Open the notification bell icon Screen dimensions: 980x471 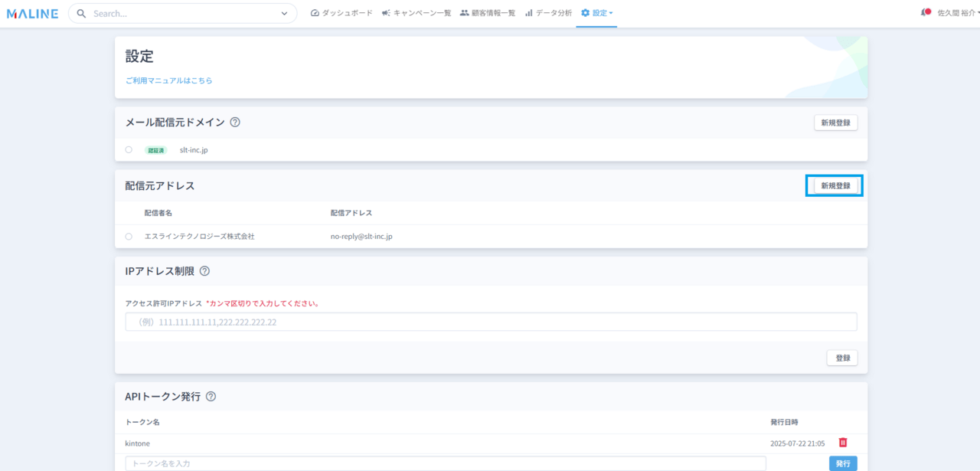click(925, 13)
